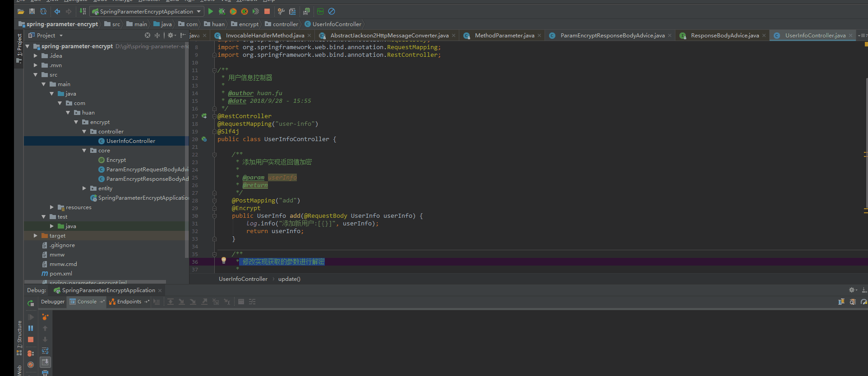The image size is (868, 376).
Task: Pause the program in the debug panel
Action: point(31,328)
